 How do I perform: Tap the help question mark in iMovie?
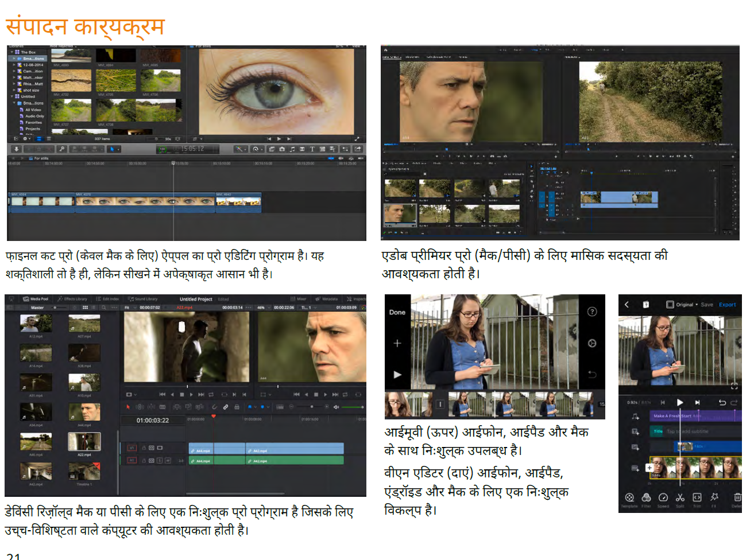pyautogui.click(x=592, y=312)
